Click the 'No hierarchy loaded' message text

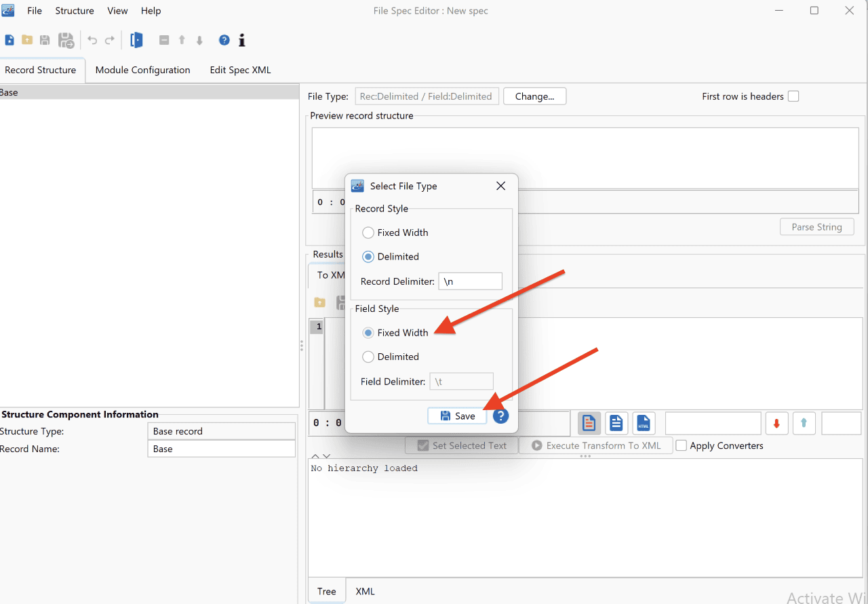[x=364, y=468]
